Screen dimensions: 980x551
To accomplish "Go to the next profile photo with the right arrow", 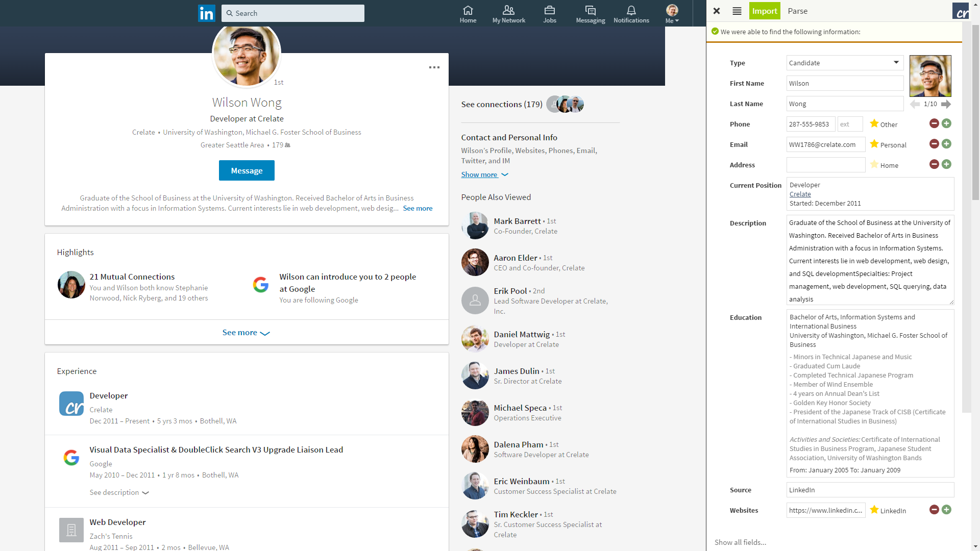I will 946,104.
